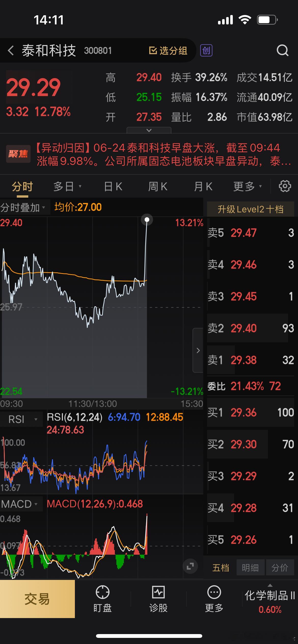The width and height of the screenshot is (298, 644).
Task: Expand sector popup arrow above 化学制品
Action: [270, 585]
